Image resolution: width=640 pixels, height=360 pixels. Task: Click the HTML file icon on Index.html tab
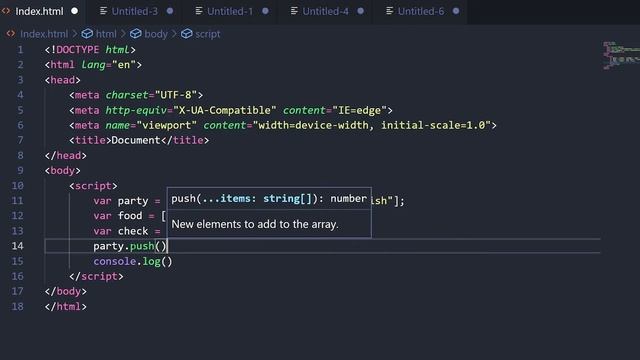click(x=6, y=11)
